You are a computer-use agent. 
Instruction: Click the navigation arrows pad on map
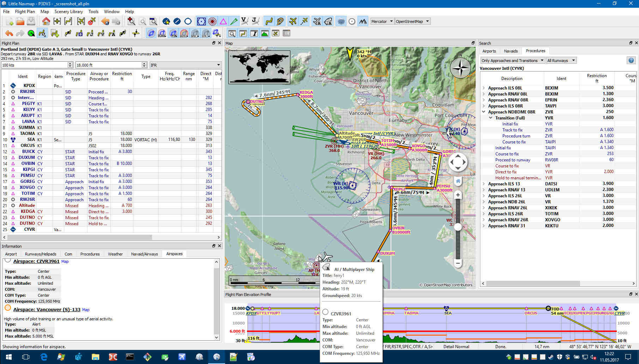[x=458, y=162]
